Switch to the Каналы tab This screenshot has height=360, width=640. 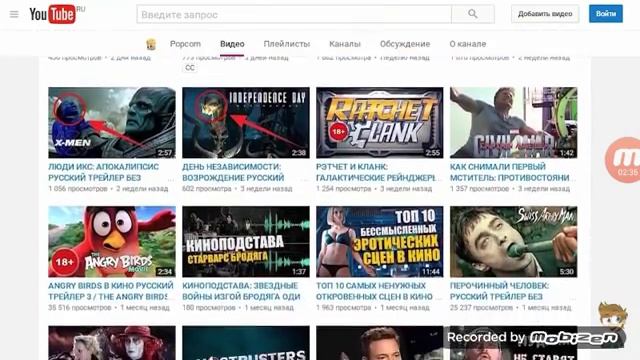(345, 44)
